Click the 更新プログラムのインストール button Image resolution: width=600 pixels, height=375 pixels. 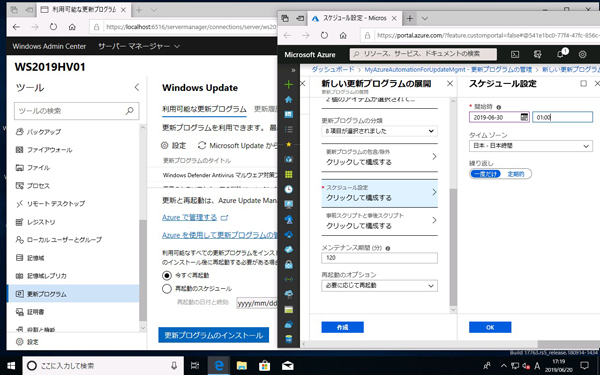214,335
